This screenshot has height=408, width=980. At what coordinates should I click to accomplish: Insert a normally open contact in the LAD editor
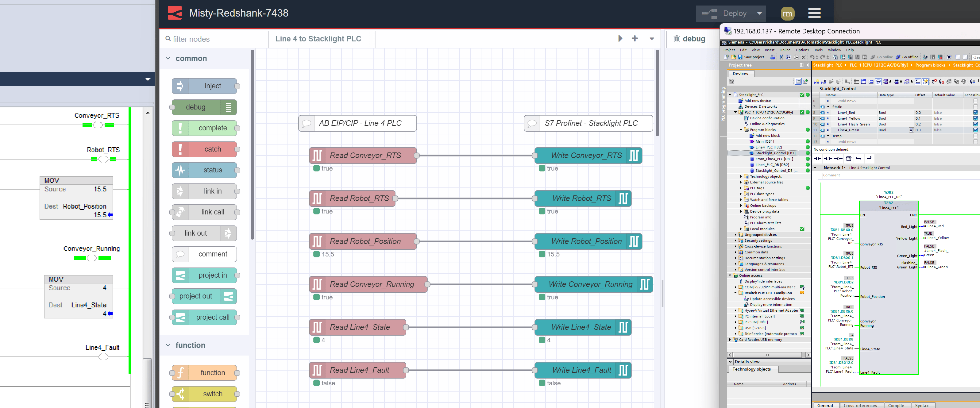pyautogui.click(x=817, y=159)
